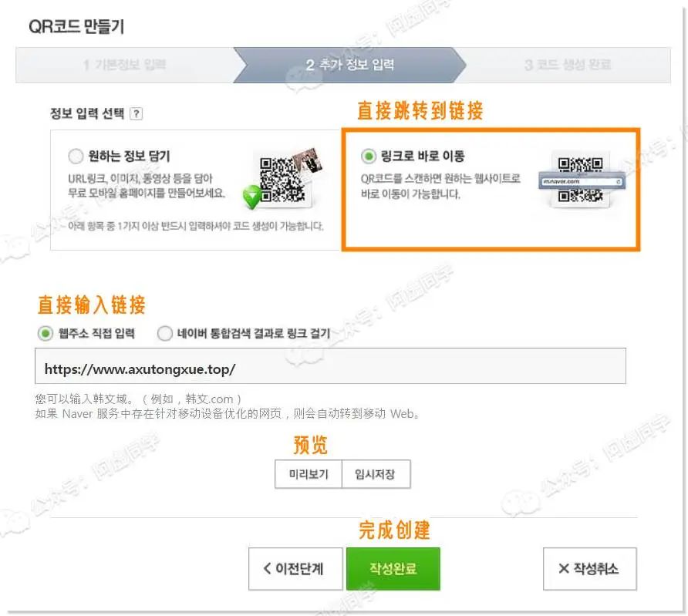Viewport: 688px width, 616px height.
Task: Click the URL input field with axutongxue.top
Action: pyautogui.click(x=330, y=365)
